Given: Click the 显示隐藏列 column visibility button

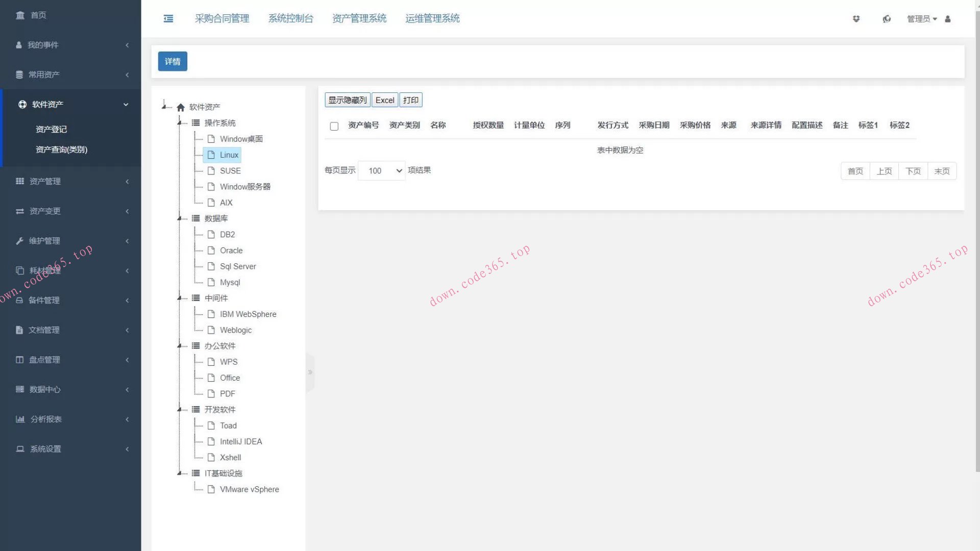Looking at the screenshot, I should click(x=347, y=100).
